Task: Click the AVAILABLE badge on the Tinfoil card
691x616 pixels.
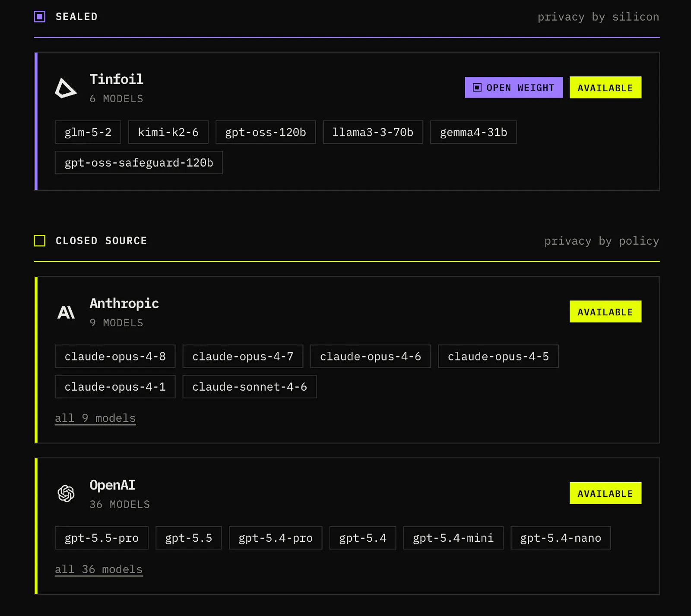Action: [605, 88]
